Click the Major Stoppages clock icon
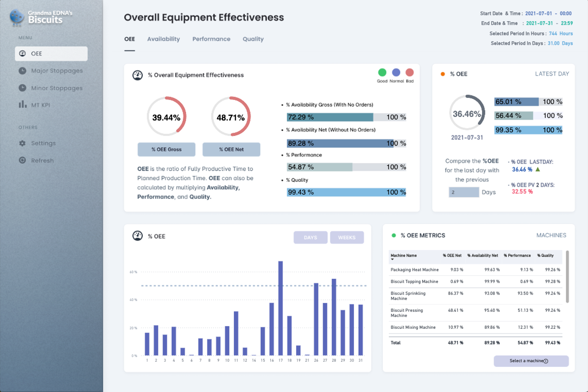This screenshot has width=588, height=392. click(x=22, y=71)
